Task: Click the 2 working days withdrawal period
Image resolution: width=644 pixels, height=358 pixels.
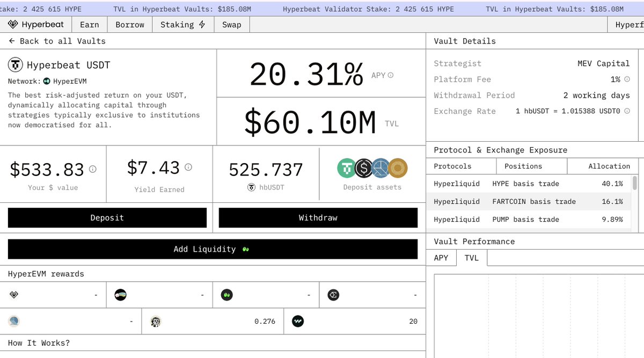Action: click(x=597, y=95)
